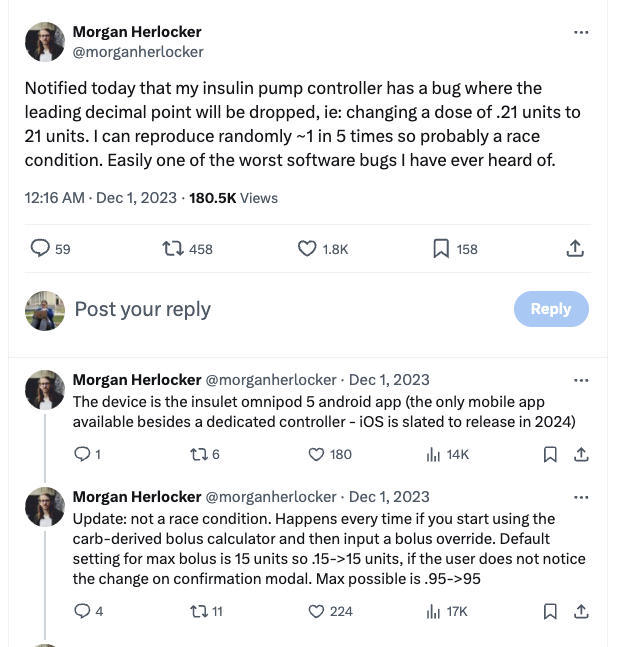Open more options on the main tweet
633x647 pixels.
(x=581, y=33)
